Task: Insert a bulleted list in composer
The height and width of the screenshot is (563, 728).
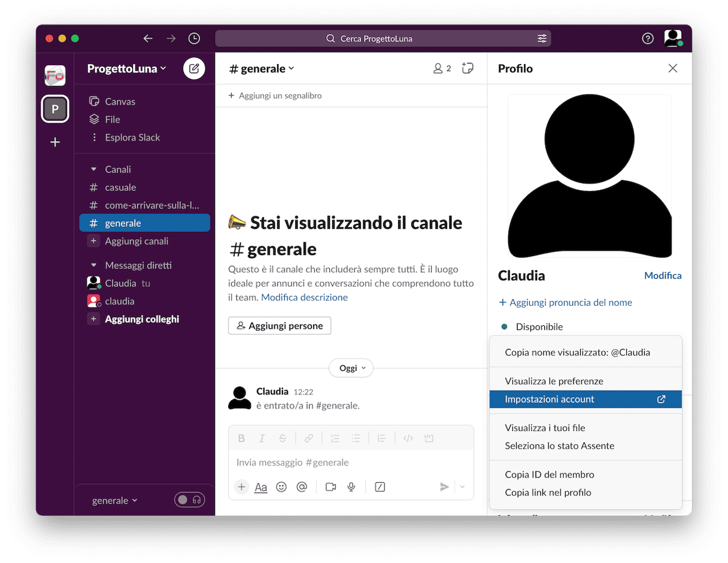Action: (x=356, y=438)
